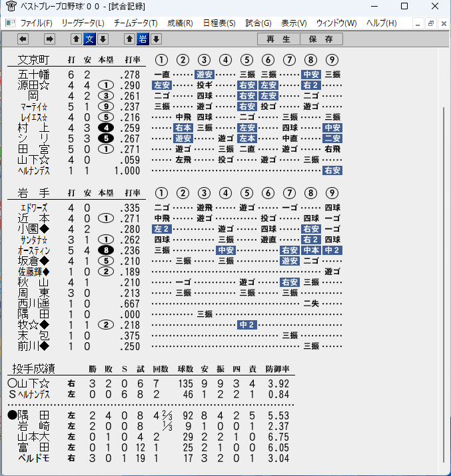This screenshot has height=476, width=451.
Task: Click the 再生 replay button
Action: point(278,39)
